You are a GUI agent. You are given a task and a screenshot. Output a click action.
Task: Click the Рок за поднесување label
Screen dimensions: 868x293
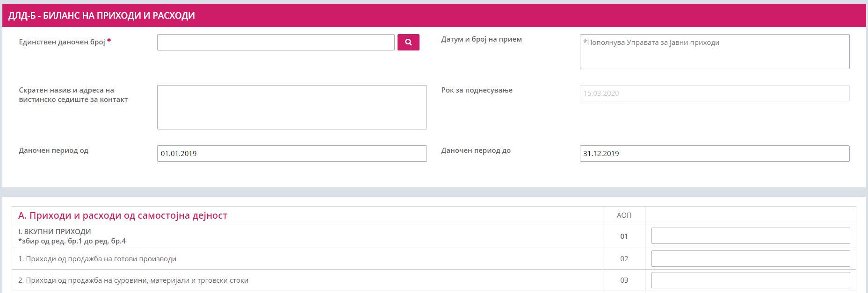pyautogui.click(x=477, y=90)
